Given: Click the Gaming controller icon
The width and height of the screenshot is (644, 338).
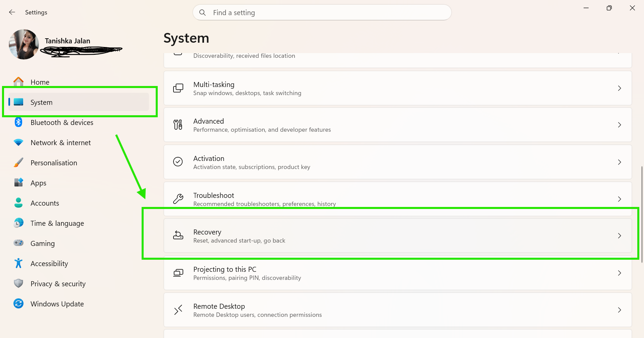Looking at the screenshot, I should click(18, 243).
